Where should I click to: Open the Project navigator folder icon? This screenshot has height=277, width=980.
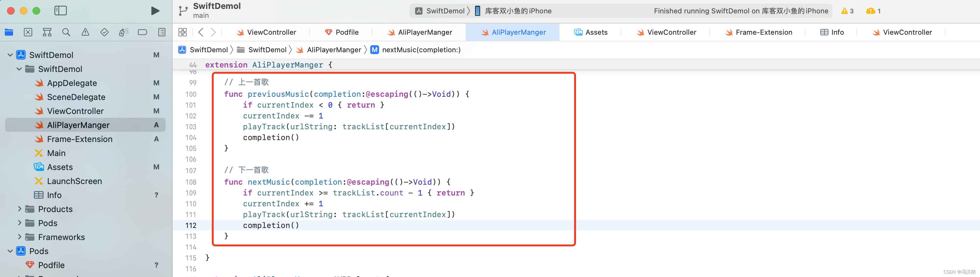[x=9, y=32]
